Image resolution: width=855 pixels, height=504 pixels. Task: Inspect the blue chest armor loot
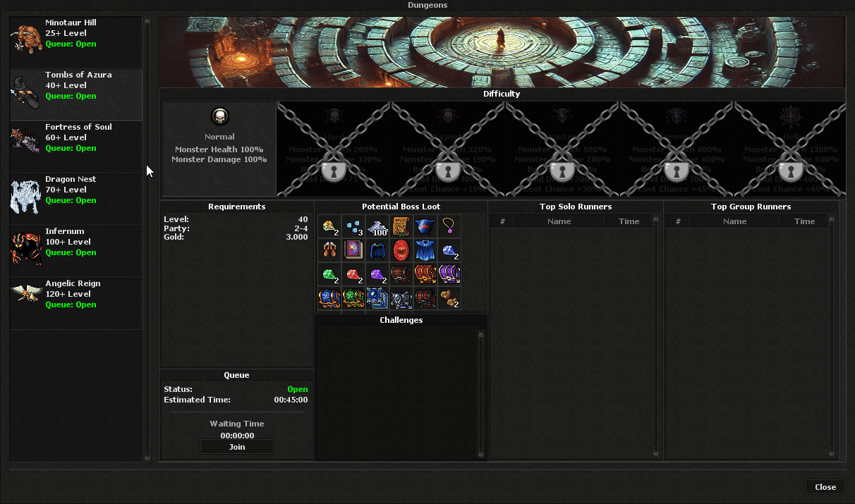(425, 227)
